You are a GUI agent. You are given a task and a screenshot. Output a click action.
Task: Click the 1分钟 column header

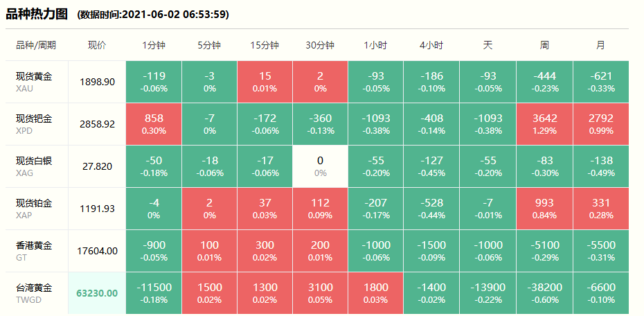coord(154,45)
